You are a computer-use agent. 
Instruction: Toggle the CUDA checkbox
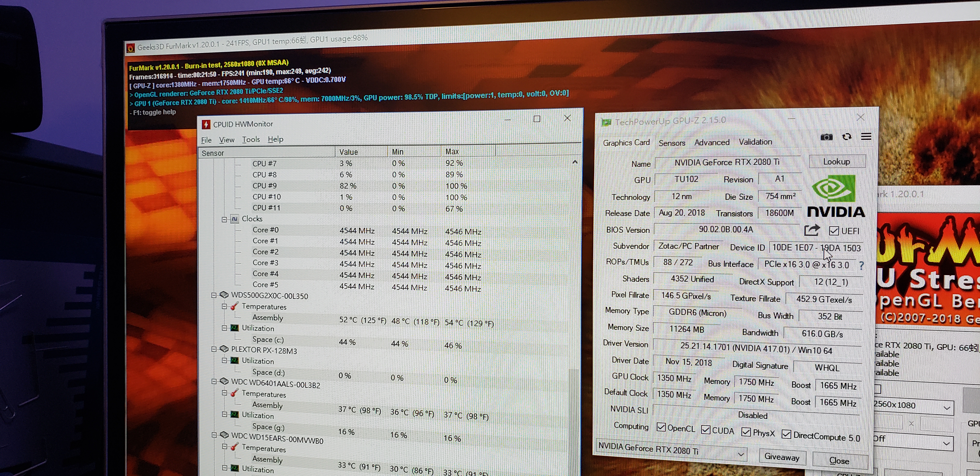point(706,430)
